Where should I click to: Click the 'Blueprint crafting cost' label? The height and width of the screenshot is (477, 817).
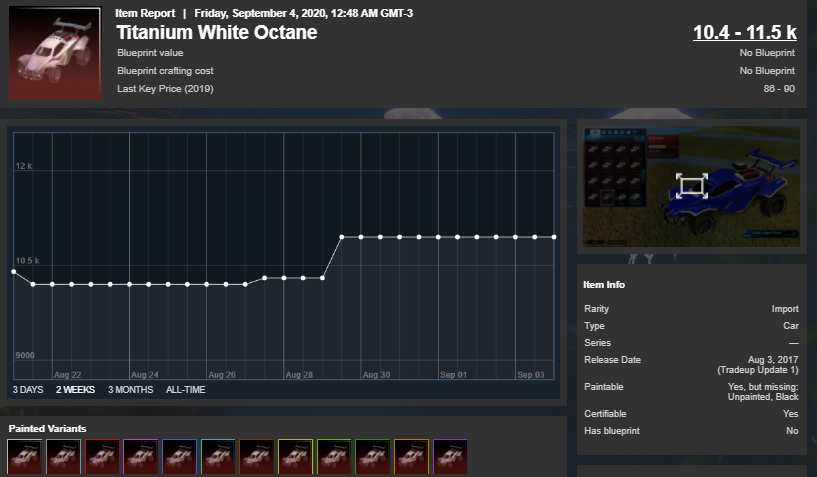point(165,70)
